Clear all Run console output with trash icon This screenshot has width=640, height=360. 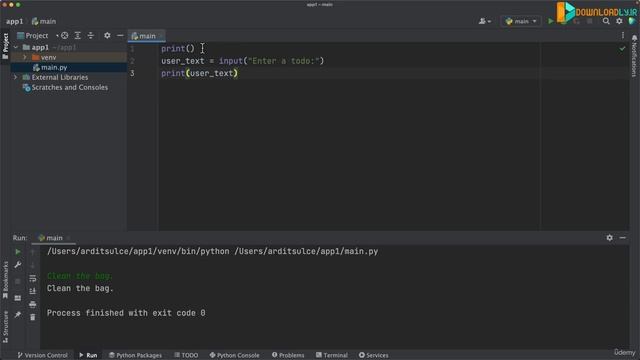tap(33, 317)
